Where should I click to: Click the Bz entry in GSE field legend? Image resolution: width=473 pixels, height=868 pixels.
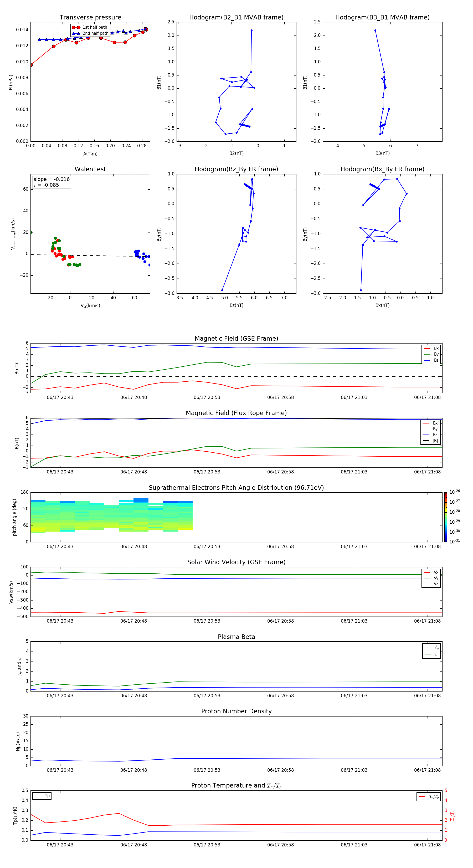point(431,360)
